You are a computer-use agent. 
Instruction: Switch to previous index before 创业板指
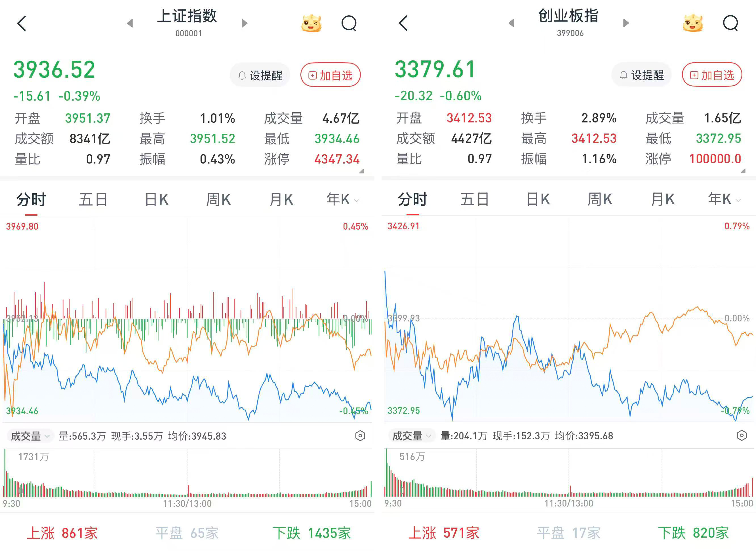pyautogui.click(x=512, y=23)
